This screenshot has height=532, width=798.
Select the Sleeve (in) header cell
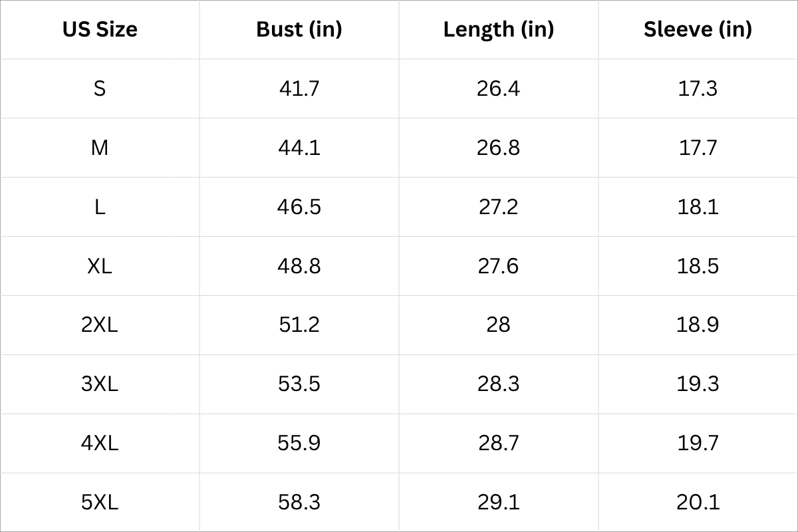pyautogui.click(x=698, y=29)
